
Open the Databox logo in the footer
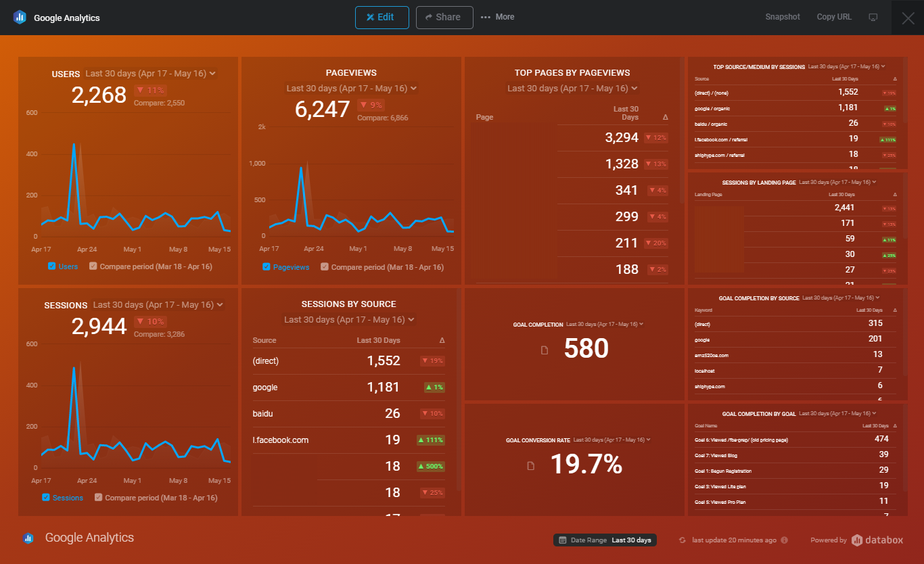877,540
